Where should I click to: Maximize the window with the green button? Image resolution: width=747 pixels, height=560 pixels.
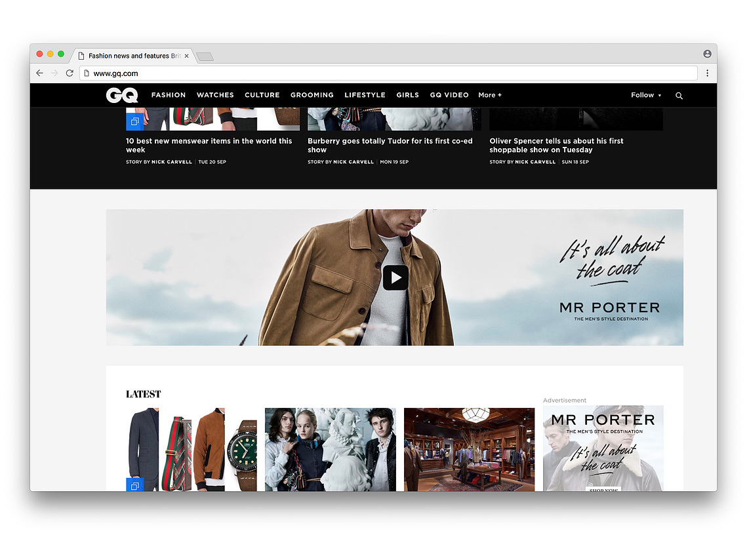[61, 54]
